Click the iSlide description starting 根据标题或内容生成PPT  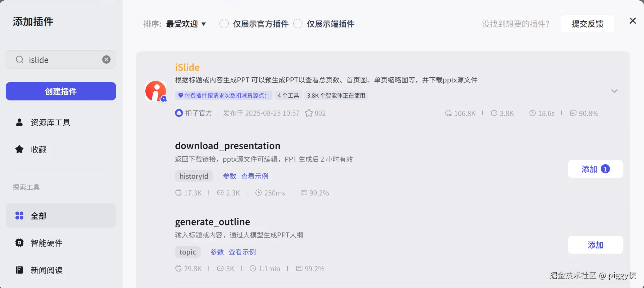coord(326,80)
